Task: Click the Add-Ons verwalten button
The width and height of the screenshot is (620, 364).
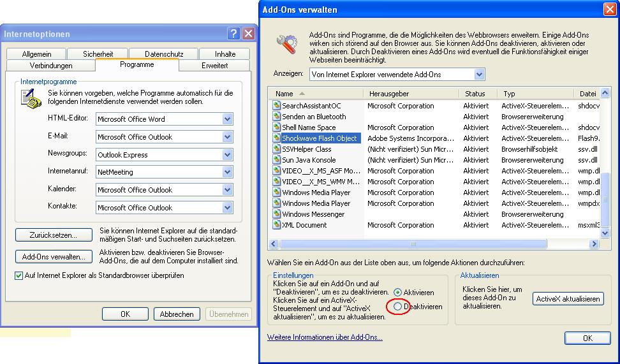Action: pyautogui.click(x=54, y=257)
